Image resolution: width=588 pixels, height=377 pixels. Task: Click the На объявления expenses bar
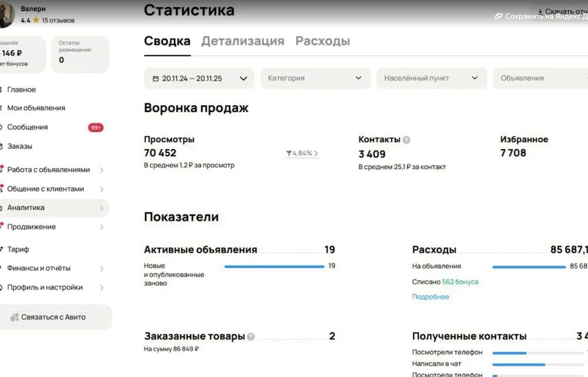(x=529, y=267)
